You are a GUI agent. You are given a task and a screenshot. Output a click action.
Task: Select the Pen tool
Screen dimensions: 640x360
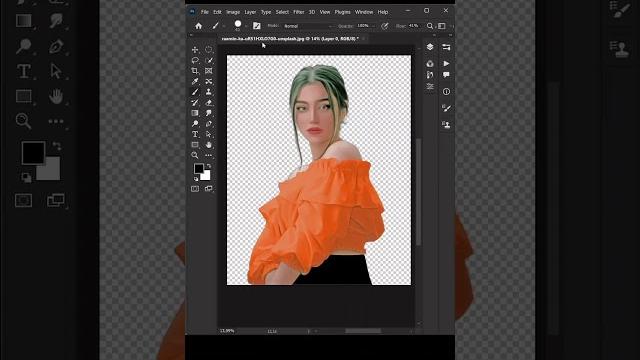point(209,124)
